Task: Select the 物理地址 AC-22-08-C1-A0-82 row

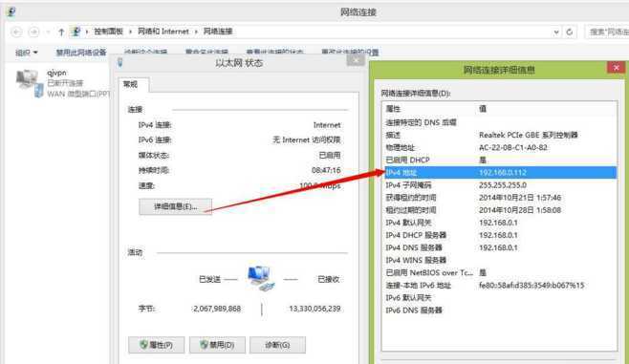Action: pyautogui.click(x=500, y=147)
